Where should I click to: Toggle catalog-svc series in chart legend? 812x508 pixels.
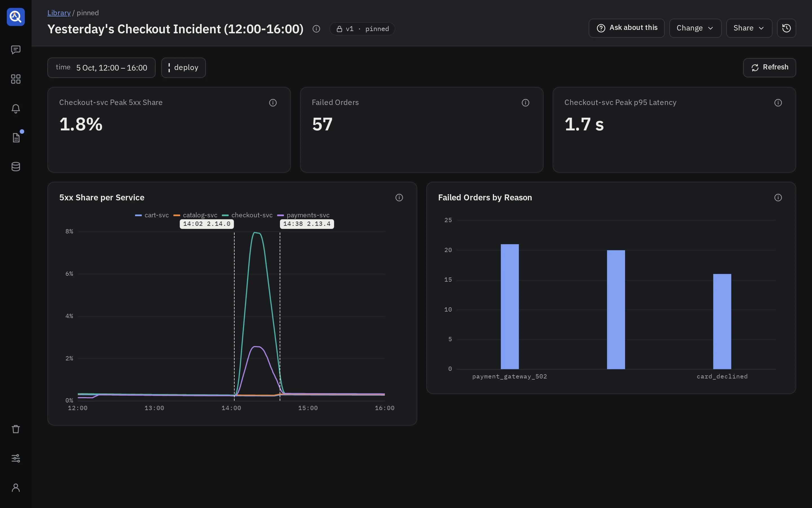pyautogui.click(x=195, y=215)
